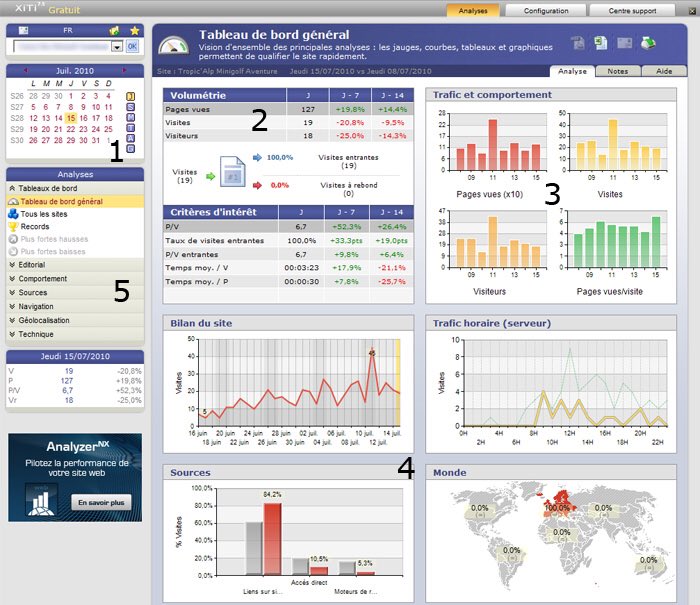Select the Analyse sub-tab
The image size is (700, 605).
(x=572, y=71)
